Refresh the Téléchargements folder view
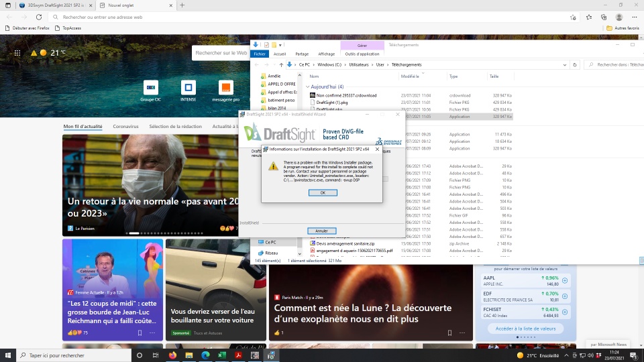The height and width of the screenshot is (362, 644). click(575, 65)
